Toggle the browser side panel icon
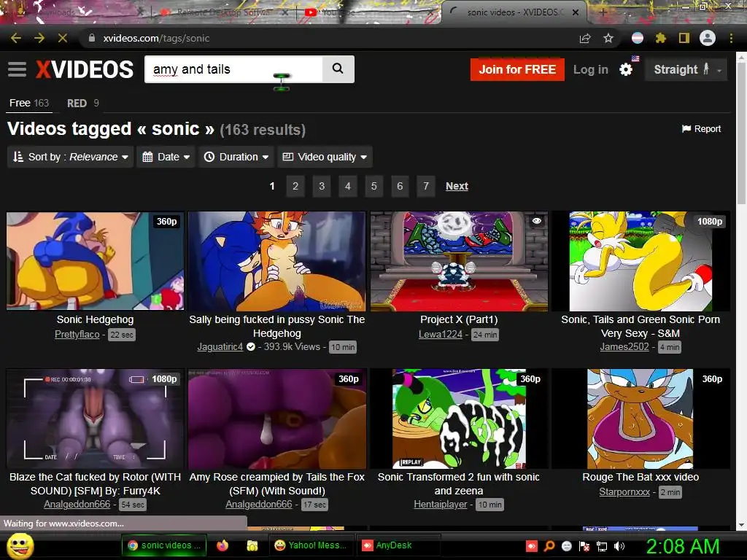747x560 pixels. coord(684,38)
